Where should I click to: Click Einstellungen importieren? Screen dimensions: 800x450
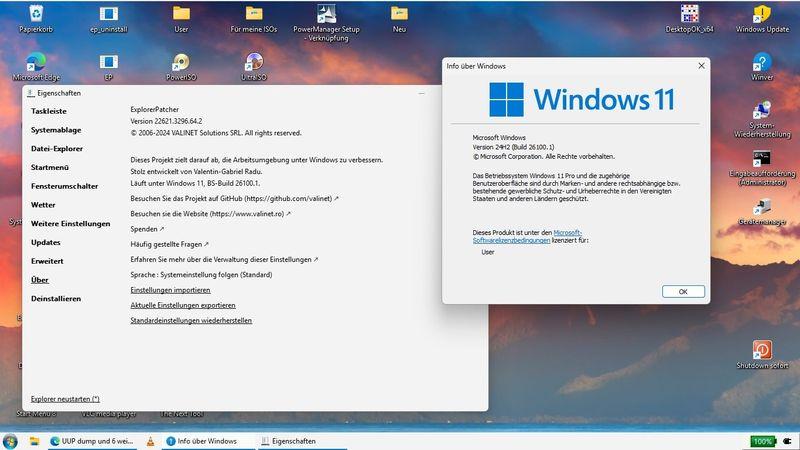tap(170, 290)
